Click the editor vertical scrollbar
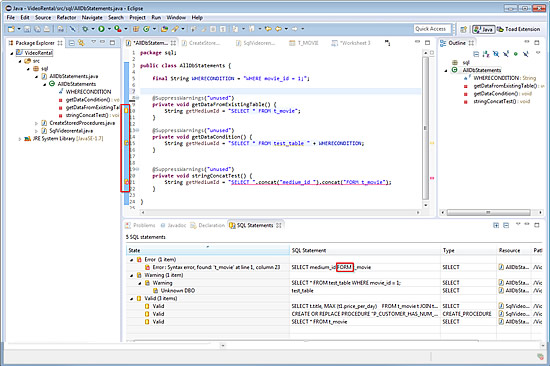Image resolution: width=550 pixels, height=366 pixels. [x=425, y=129]
